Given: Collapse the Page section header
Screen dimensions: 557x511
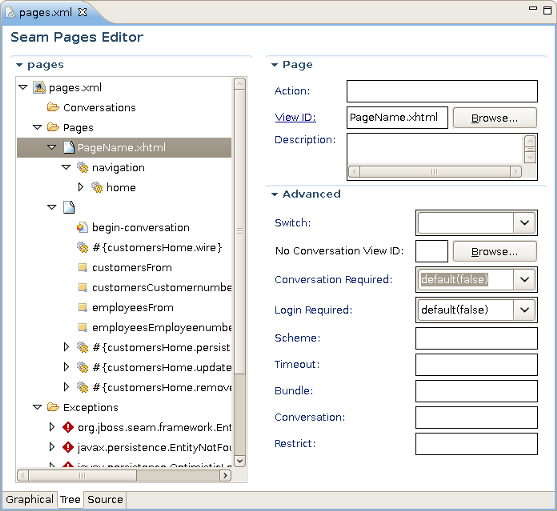Looking at the screenshot, I should tap(274, 65).
